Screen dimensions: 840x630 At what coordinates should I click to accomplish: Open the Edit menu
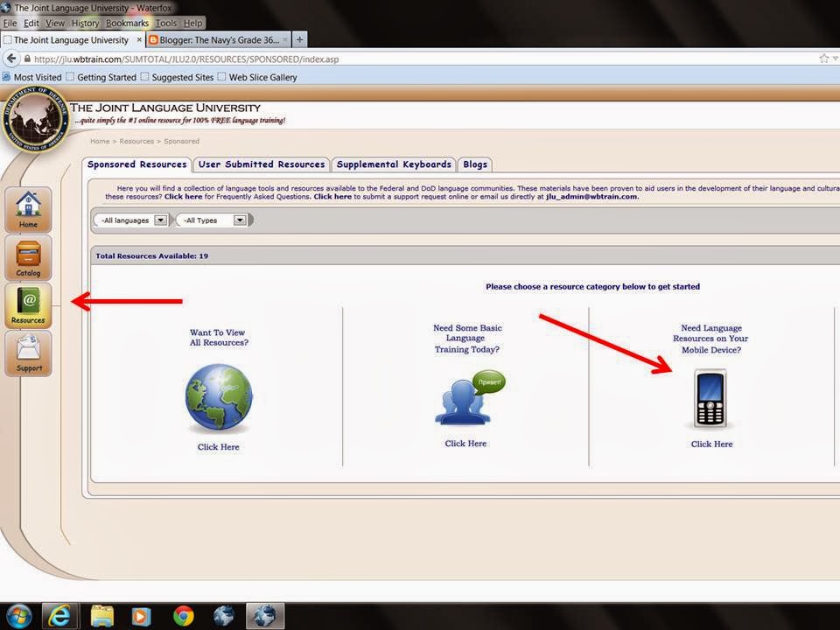(31, 23)
